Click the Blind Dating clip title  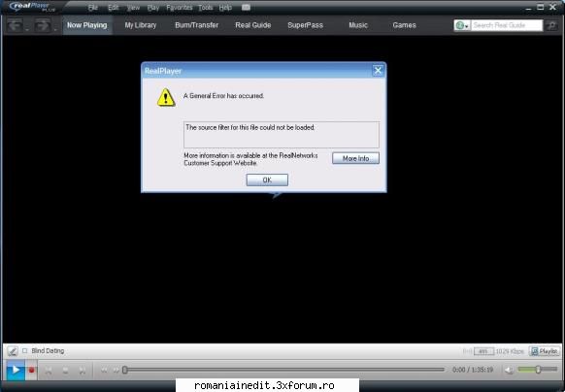(x=48, y=350)
